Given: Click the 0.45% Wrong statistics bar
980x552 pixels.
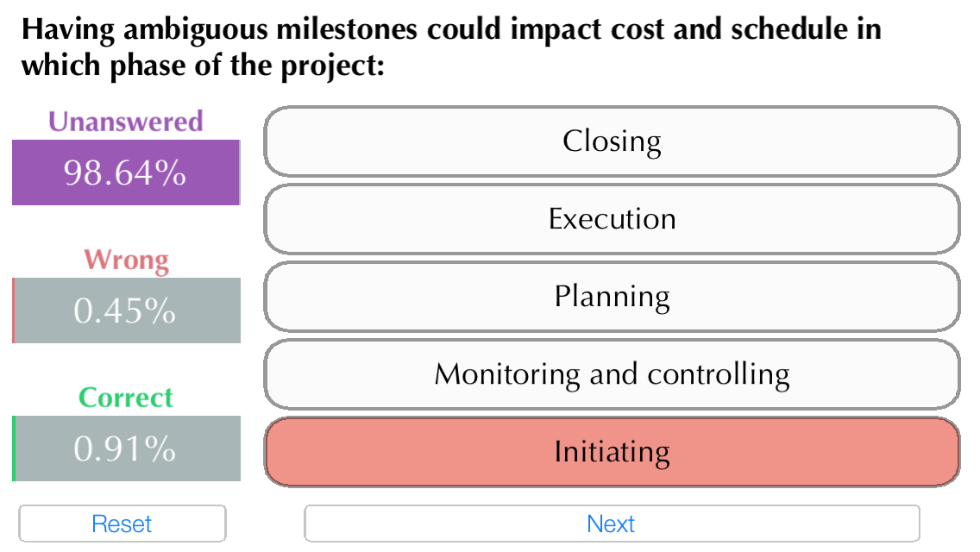Looking at the screenshot, I should click(126, 310).
